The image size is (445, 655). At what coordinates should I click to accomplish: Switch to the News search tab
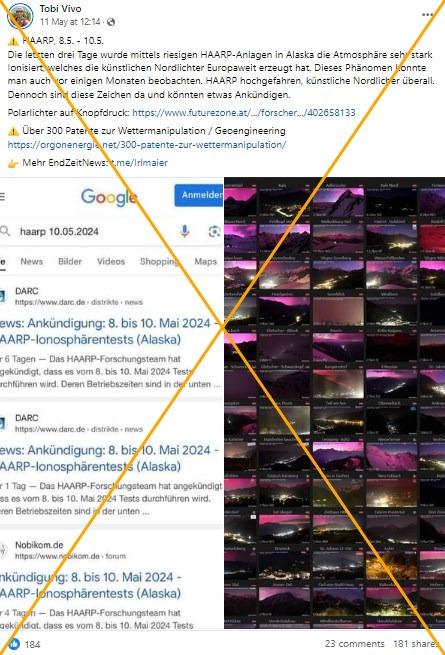tap(32, 261)
